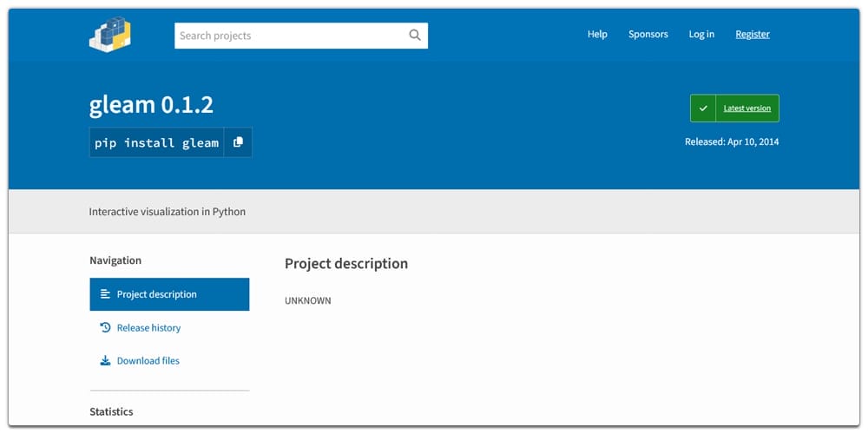Copy pip install command via clipboard icon
The image size is (868, 434).
238,142
